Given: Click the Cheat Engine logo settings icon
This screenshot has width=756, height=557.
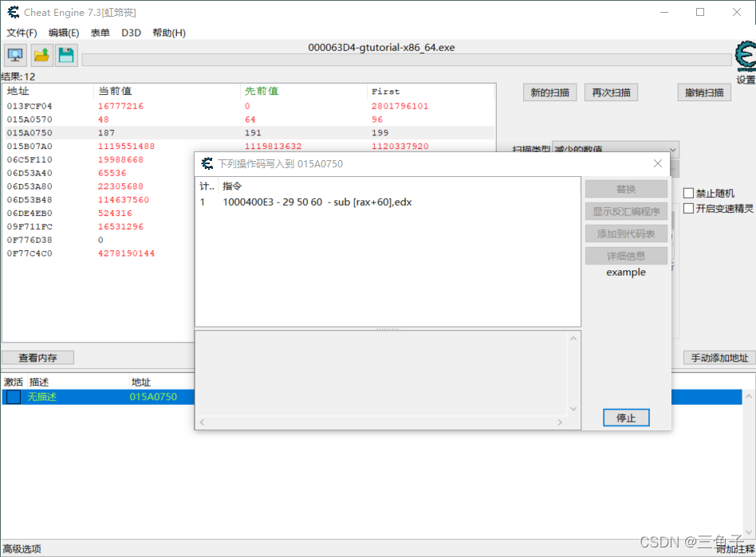Looking at the screenshot, I should pyautogui.click(x=746, y=55).
